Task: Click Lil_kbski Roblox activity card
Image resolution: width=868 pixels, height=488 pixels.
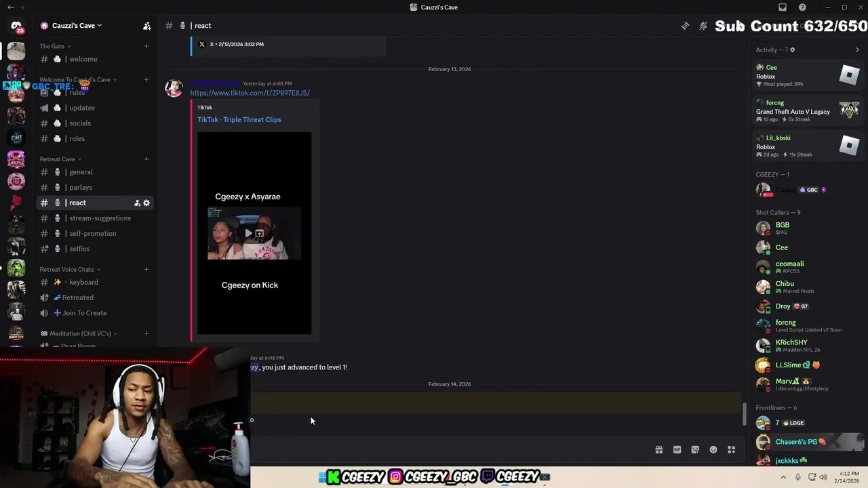Action: (808, 146)
